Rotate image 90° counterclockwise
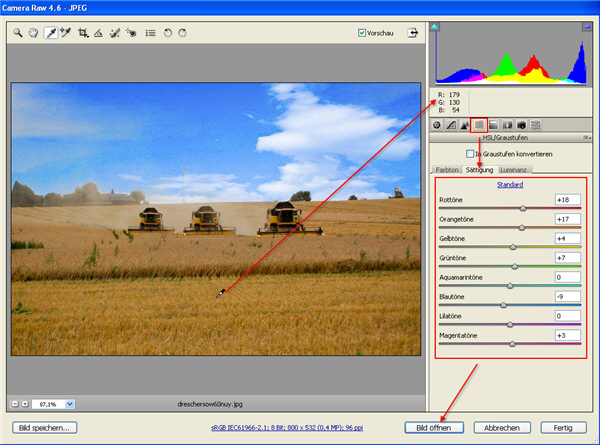Image resolution: width=600 pixels, height=445 pixels. click(167, 32)
